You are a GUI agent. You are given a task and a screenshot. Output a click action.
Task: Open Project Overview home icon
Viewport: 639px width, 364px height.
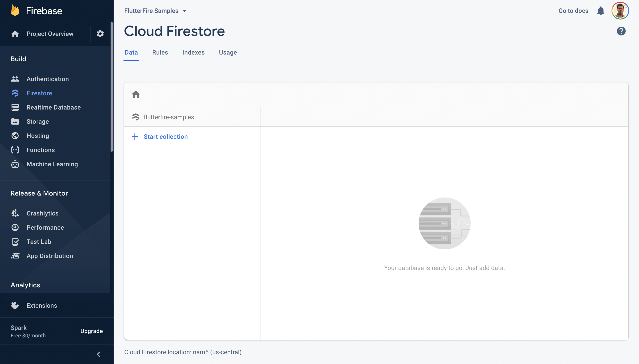point(15,34)
